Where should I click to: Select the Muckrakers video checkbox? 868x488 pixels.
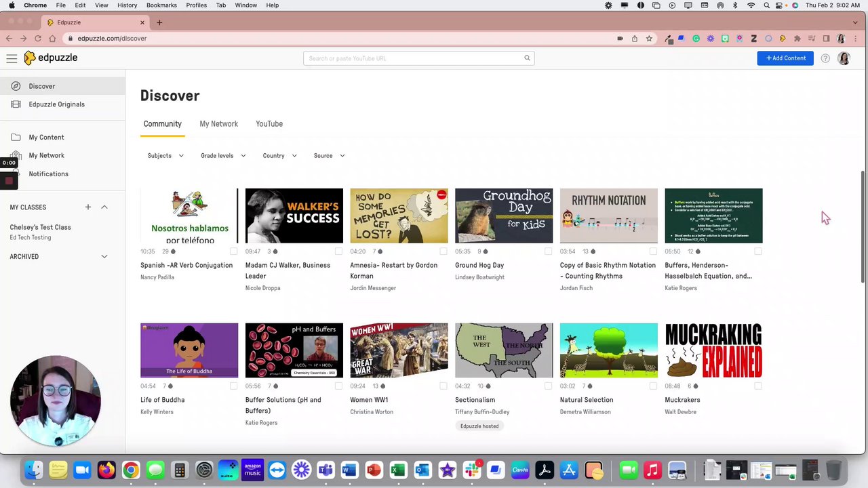tap(758, 386)
